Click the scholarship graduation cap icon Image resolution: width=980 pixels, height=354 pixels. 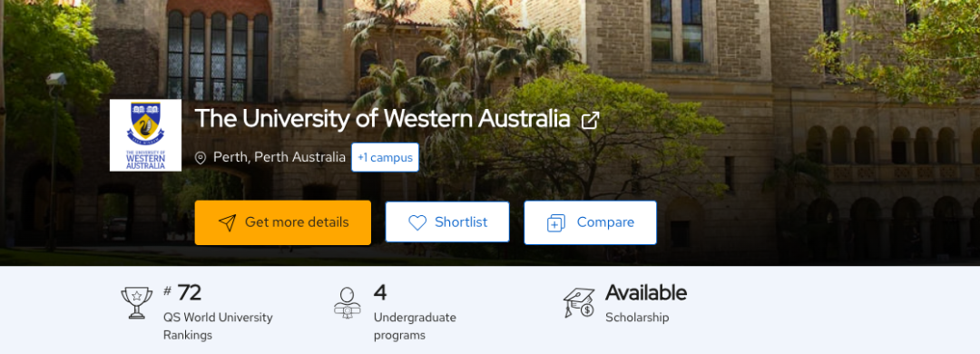(579, 302)
